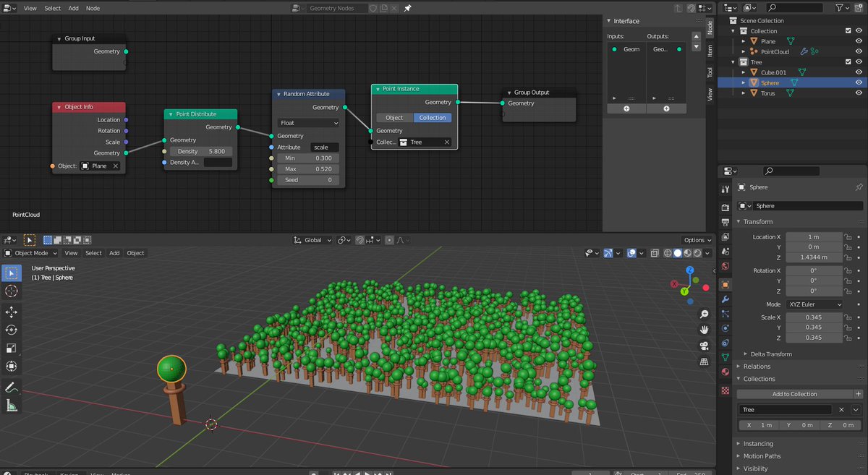Screen dimensions: 868x475
Task: Open the Physics properties tab
Action: (726, 328)
